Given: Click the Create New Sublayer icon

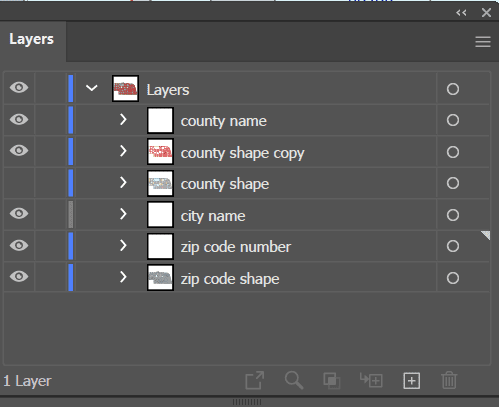Looking at the screenshot, I should click(x=371, y=380).
